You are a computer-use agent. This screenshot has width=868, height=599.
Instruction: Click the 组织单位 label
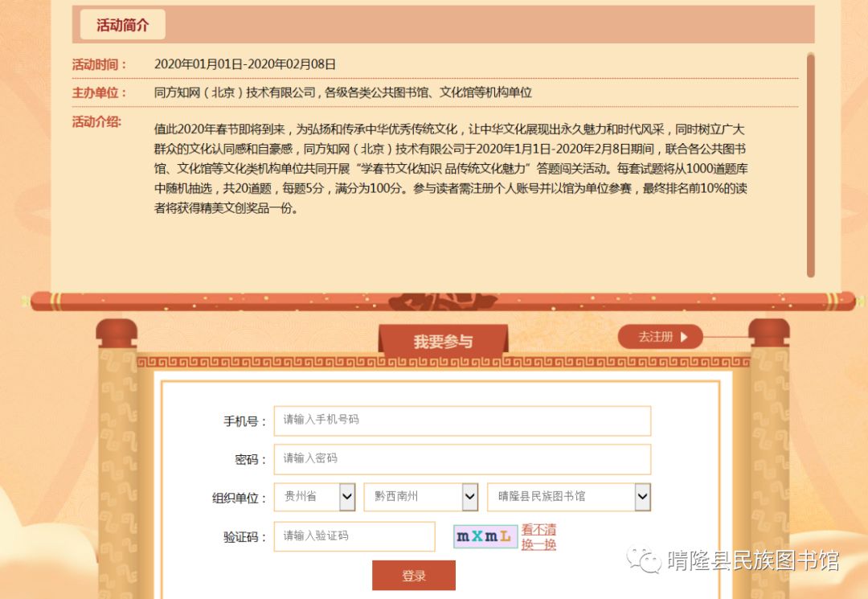240,498
